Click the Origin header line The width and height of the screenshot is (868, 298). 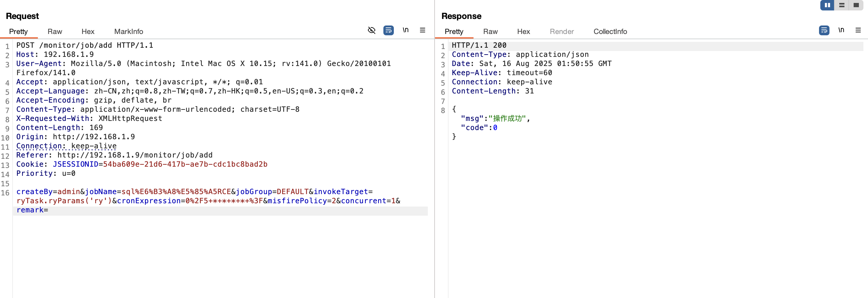pos(75,137)
